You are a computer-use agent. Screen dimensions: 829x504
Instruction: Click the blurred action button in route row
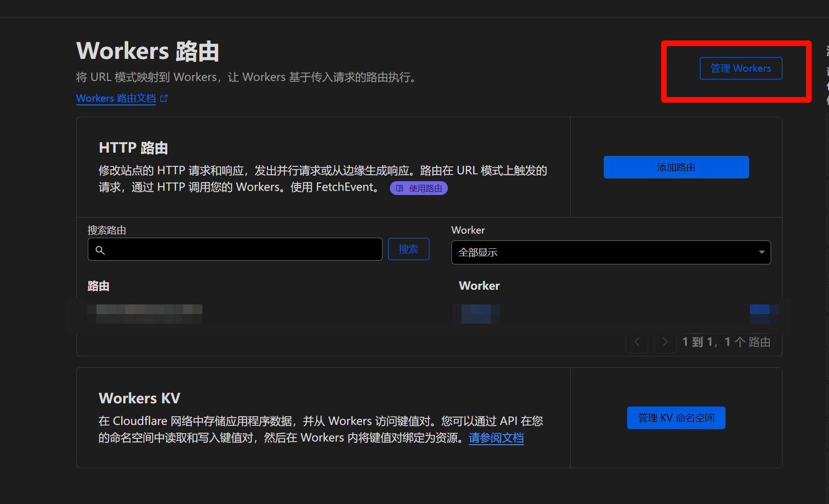click(x=764, y=314)
